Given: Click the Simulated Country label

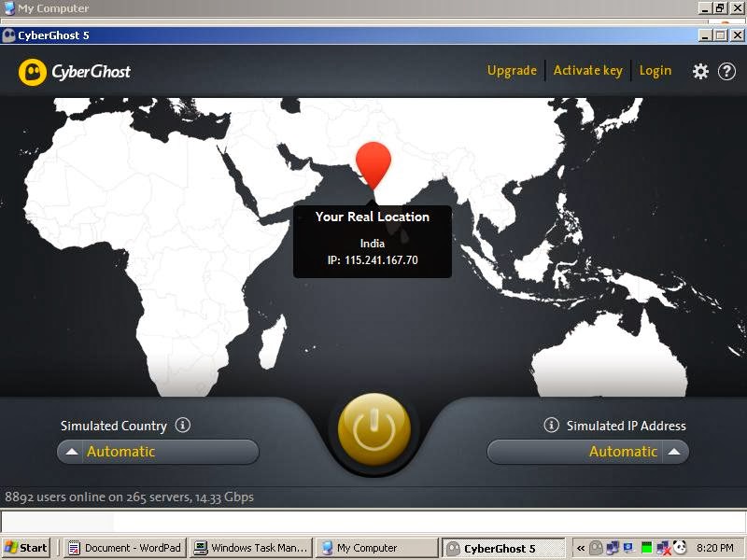Looking at the screenshot, I should [113, 426].
